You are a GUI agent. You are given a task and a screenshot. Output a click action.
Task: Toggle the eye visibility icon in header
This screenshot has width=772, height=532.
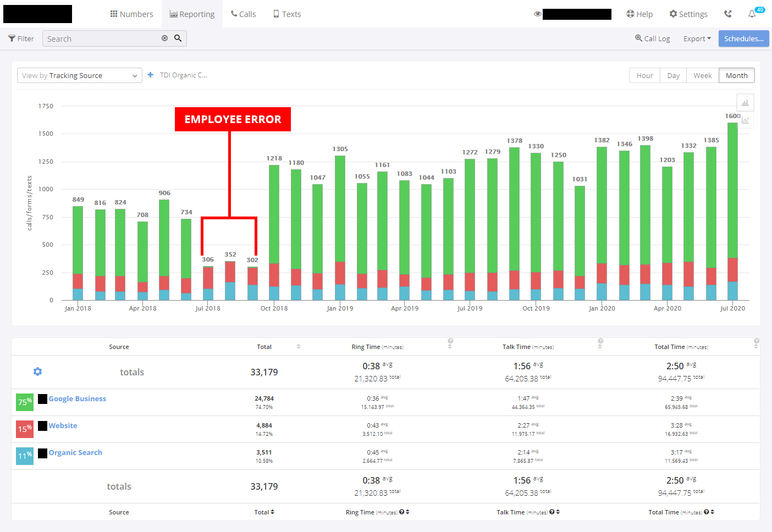(x=537, y=14)
